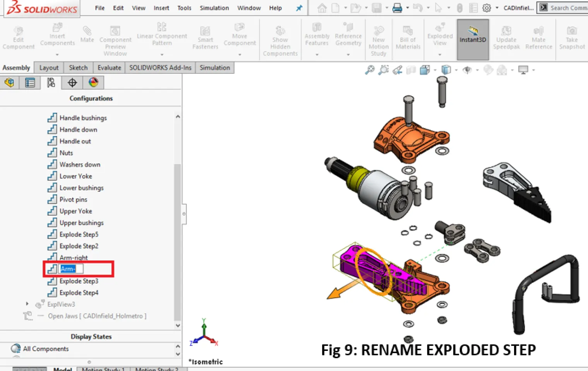The image size is (588, 371).
Task: Click the Select cursor icon
Action: click(x=438, y=8)
